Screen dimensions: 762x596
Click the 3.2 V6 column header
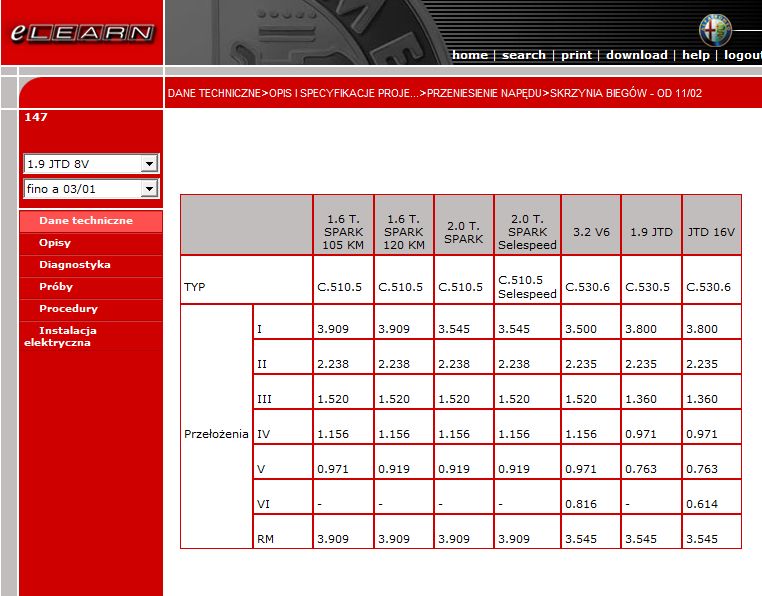(x=591, y=225)
